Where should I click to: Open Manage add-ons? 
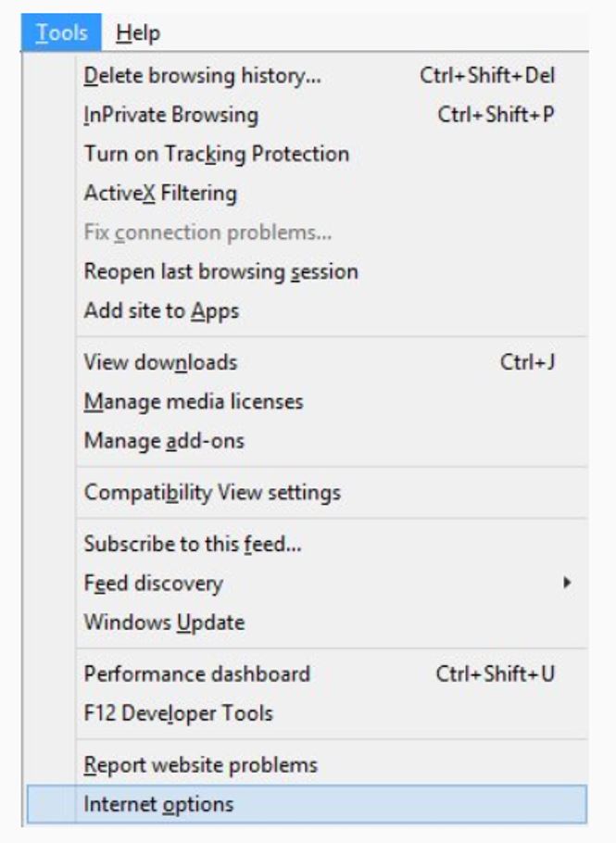click(x=164, y=441)
